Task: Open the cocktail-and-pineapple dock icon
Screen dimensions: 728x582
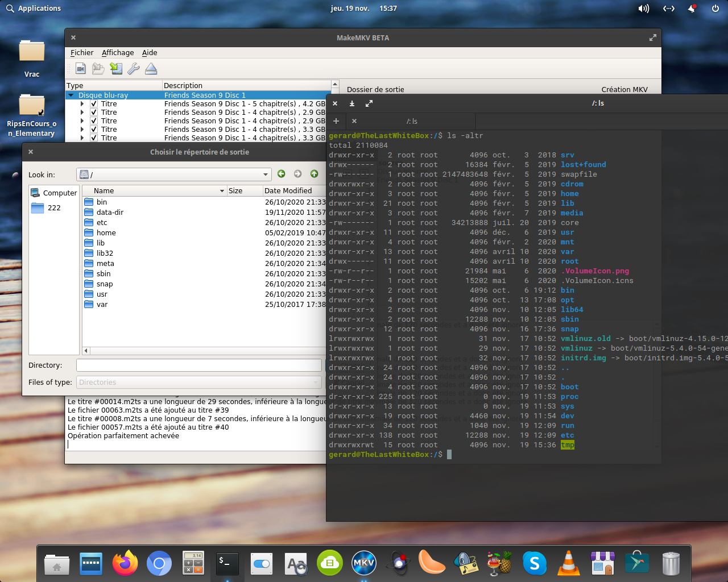Action: click(500, 563)
